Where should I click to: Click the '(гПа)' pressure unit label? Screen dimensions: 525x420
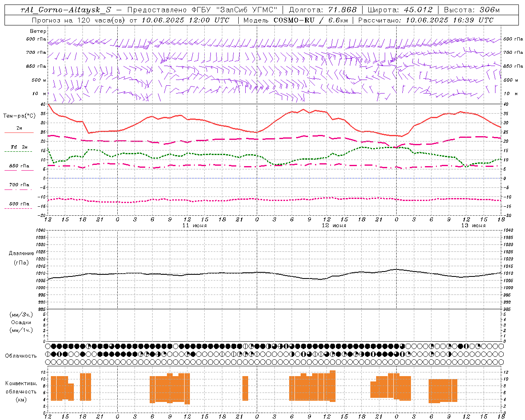point(21,262)
